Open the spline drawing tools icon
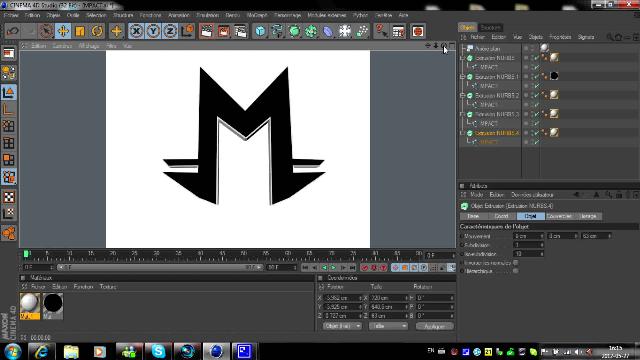 pyautogui.click(x=277, y=31)
